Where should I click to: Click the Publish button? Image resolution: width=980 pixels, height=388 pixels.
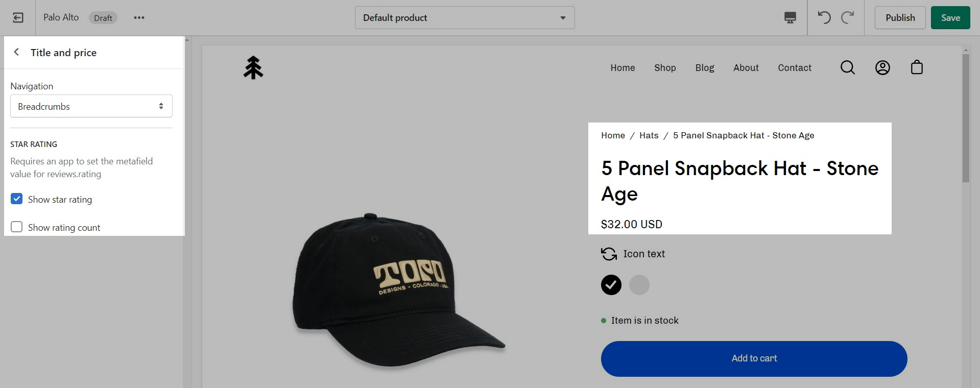[900, 18]
